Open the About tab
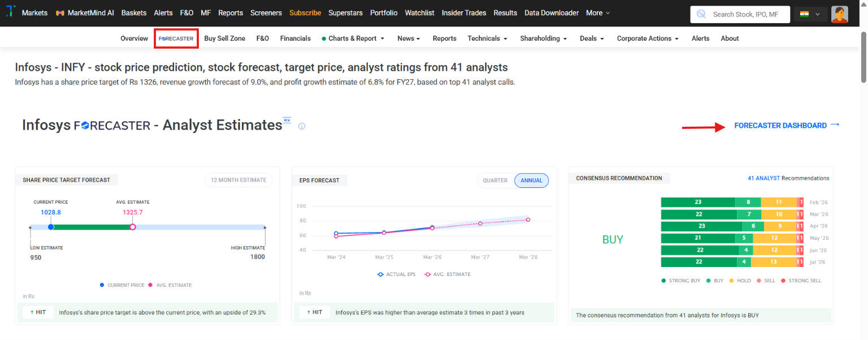The height and width of the screenshot is (340, 868). (730, 38)
